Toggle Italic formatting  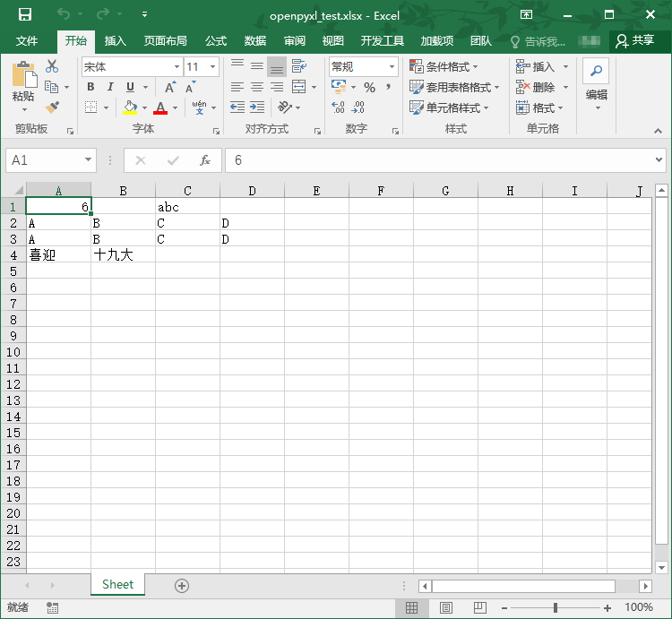(x=110, y=87)
